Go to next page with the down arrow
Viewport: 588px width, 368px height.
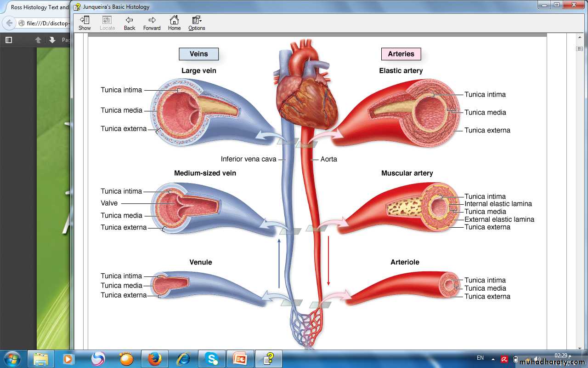[x=52, y=40]
